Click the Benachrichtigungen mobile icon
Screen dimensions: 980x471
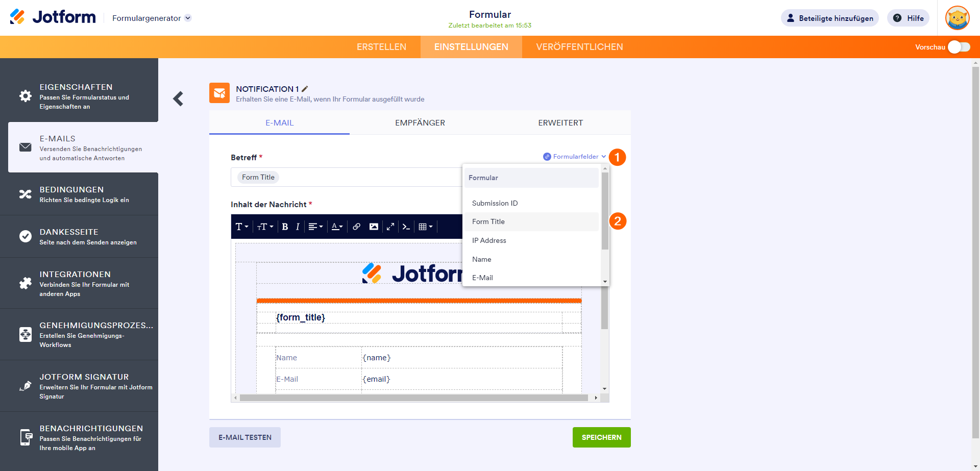(x=26, y=437)
